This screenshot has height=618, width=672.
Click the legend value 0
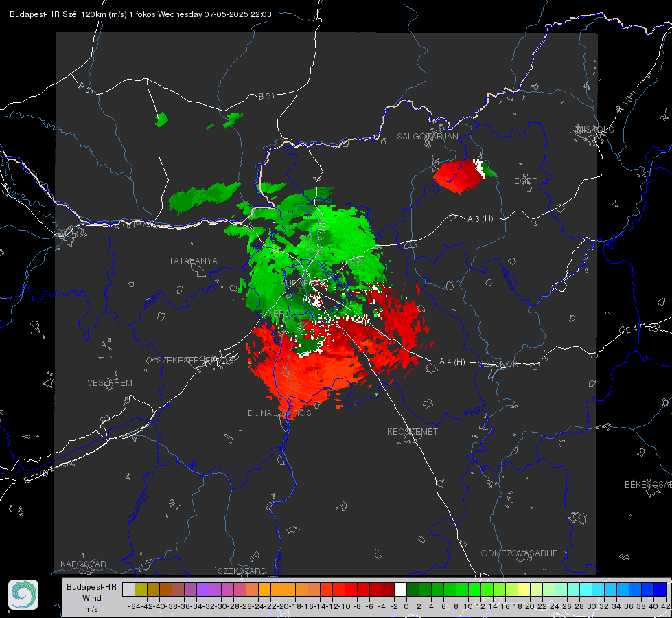(406, 606)
